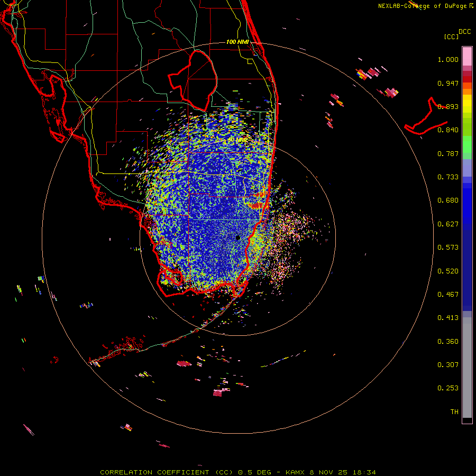
Task: Click the 0.787 scale value
Action: point(448,153)
